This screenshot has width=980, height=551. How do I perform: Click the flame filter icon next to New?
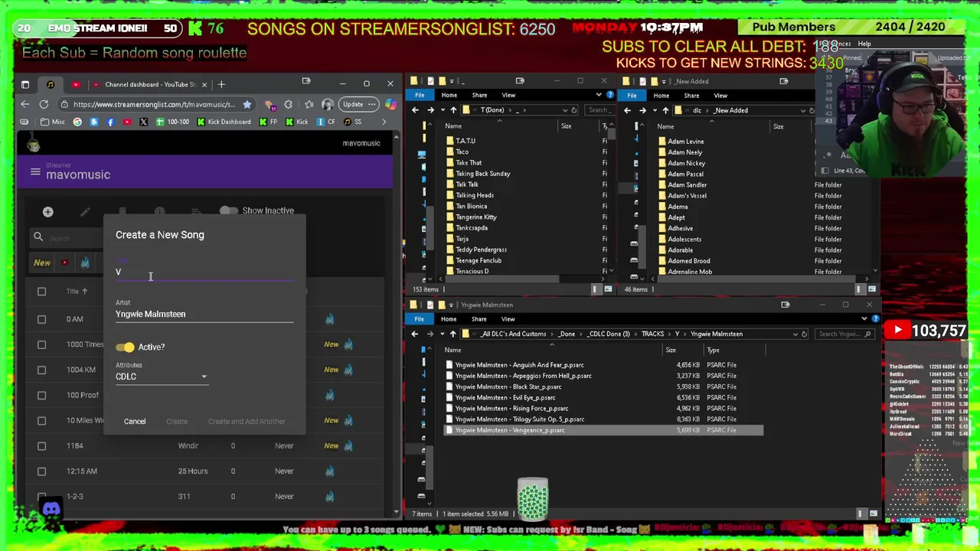(85, 262)
